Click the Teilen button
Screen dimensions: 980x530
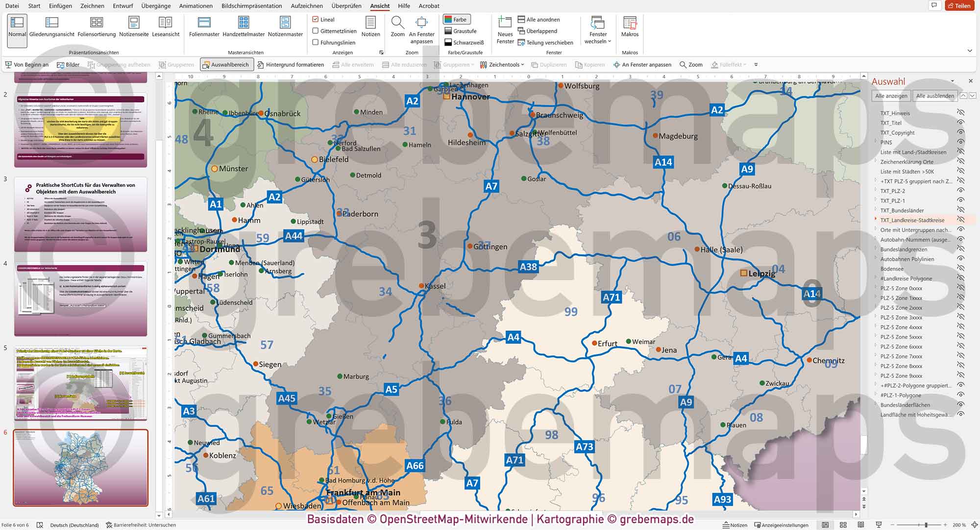coord(960,5)
